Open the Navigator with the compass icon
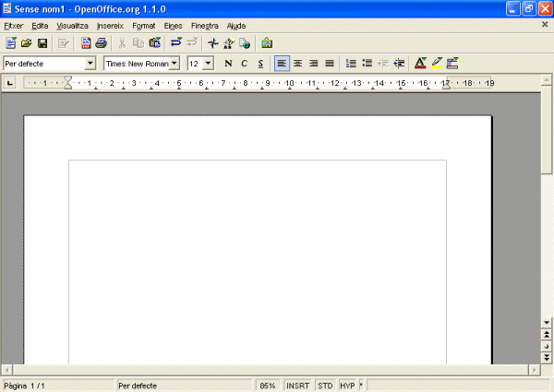Screen dimensions: 554x392 click(213, 43)
